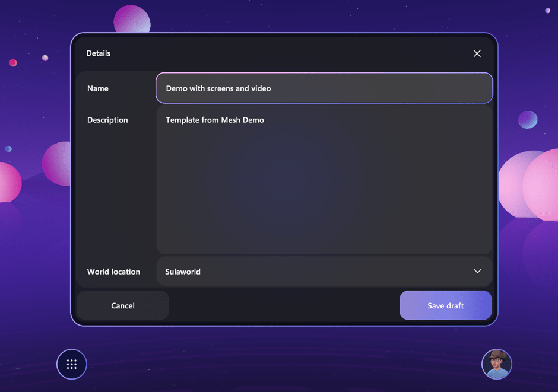
Task: Open the avatar profile in the corner
Action: coord(496,364)
